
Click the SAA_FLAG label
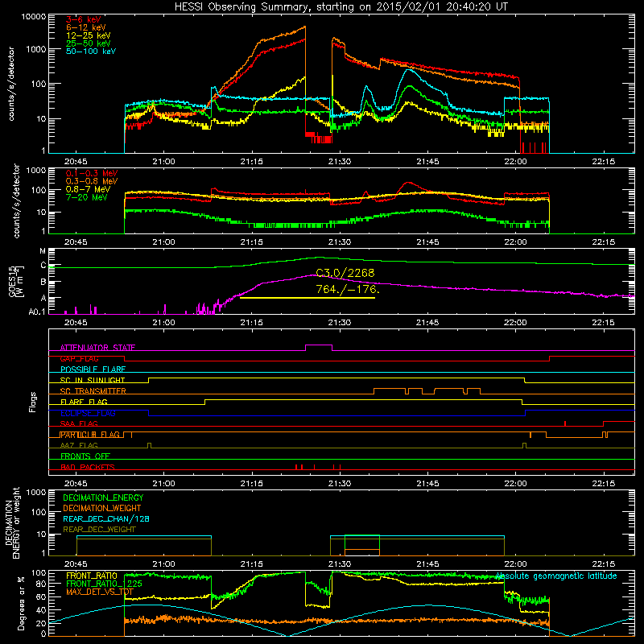(x=79, y=423)
